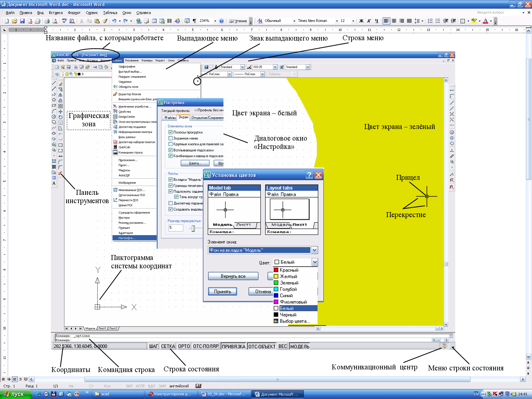Activate the Format Painter brush
The width and height of the screenshot is (532, 399).
pos(105,21)
